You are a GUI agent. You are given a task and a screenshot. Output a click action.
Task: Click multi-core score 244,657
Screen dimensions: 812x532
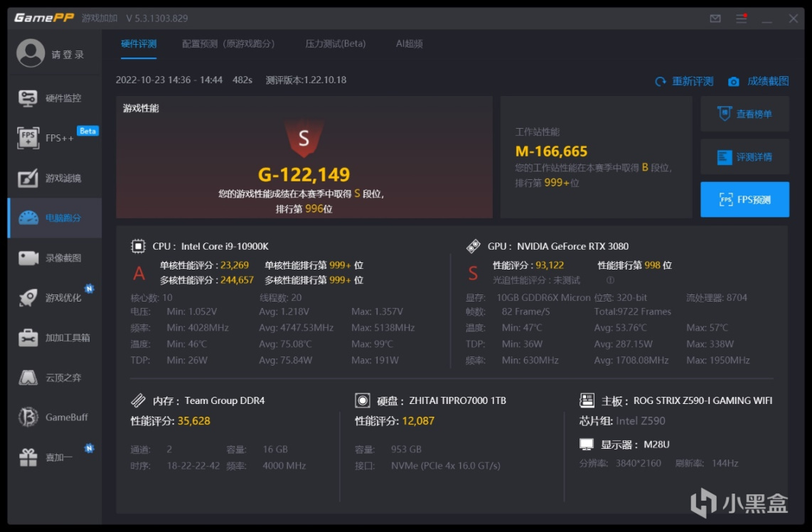tap(237, 280)
